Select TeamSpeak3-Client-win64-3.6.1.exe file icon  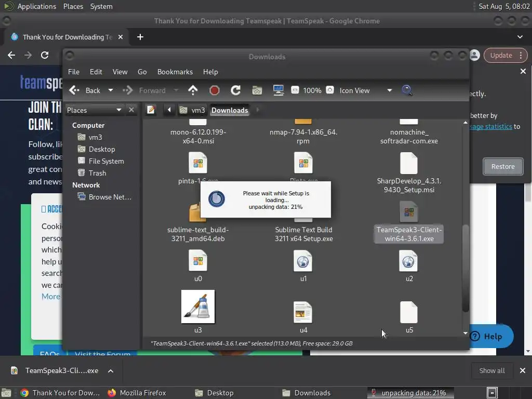pyautogui.click(x=408, y=212)
